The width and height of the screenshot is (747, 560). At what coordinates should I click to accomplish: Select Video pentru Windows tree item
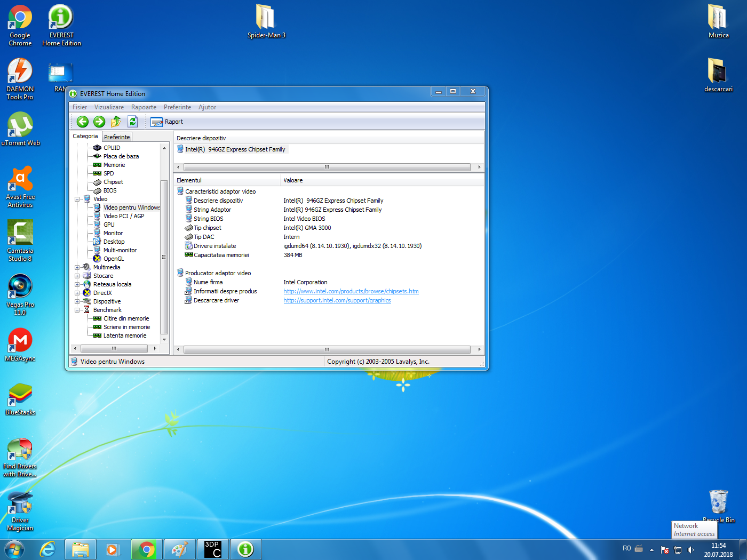coord(132,207)
